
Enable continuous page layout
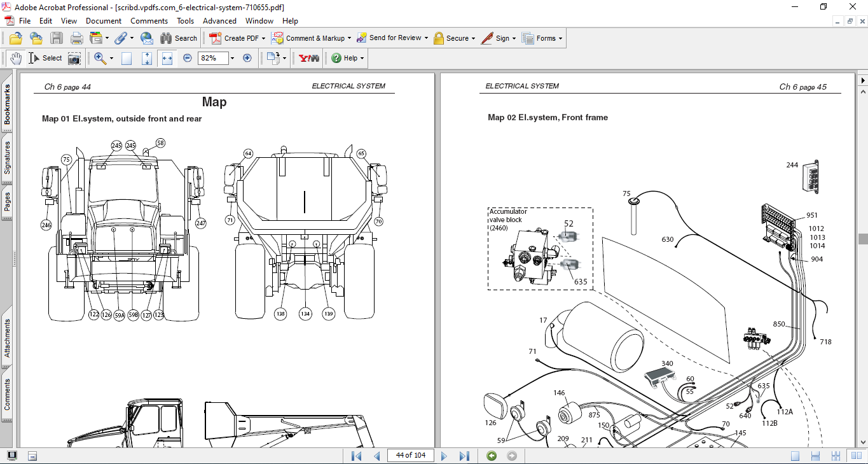815,456
